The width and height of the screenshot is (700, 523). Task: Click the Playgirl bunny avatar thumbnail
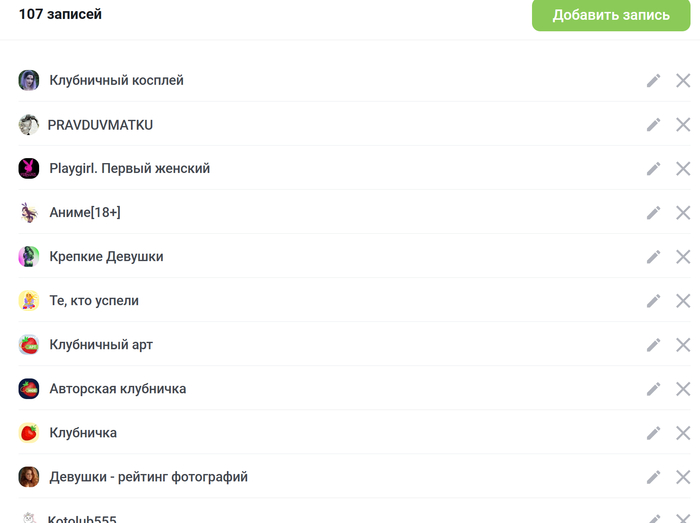click(29, 169)
